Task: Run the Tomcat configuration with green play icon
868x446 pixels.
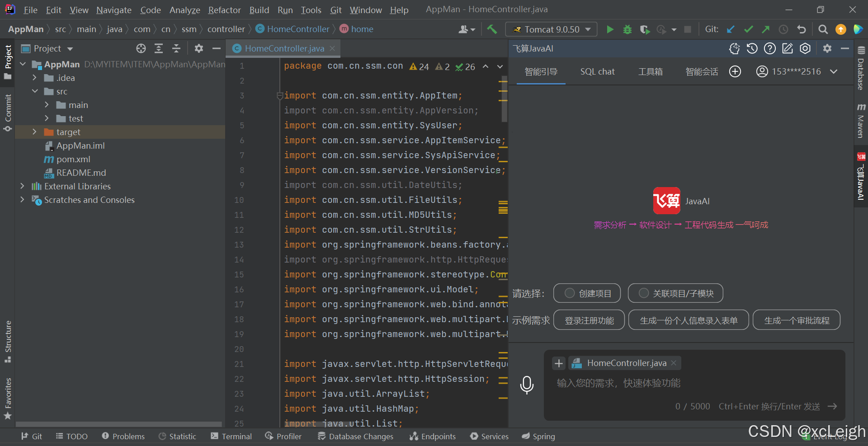Action: (x=610, y=29)
